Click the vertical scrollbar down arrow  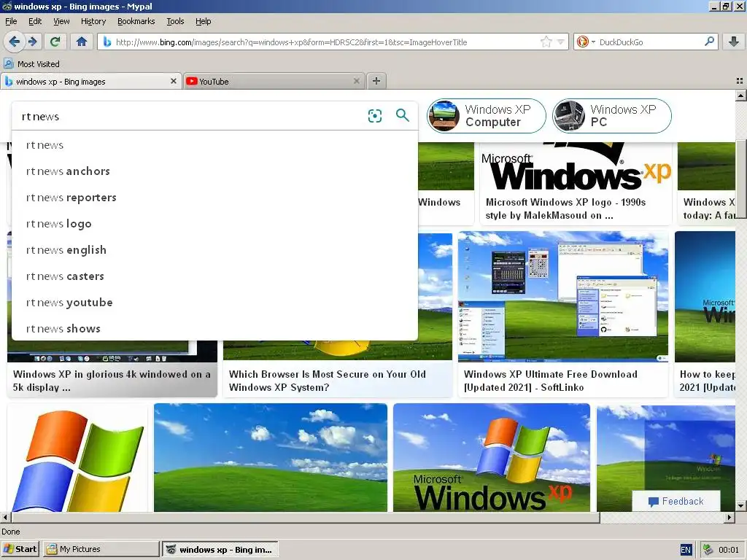(740, 506)
